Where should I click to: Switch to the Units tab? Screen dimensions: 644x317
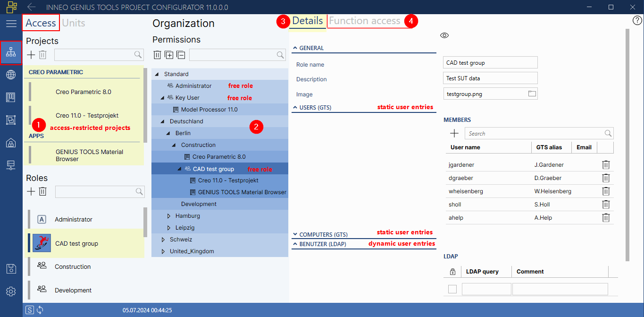click(x=74, y=23)
